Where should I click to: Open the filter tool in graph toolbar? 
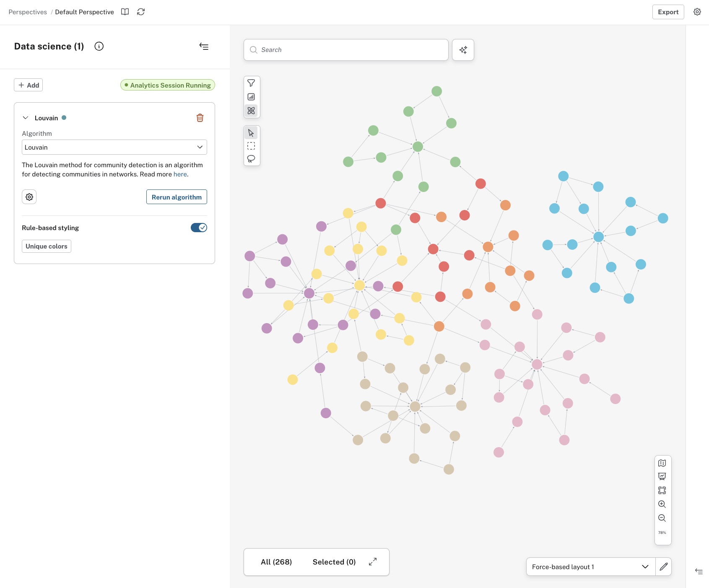(x=251, y=83)
